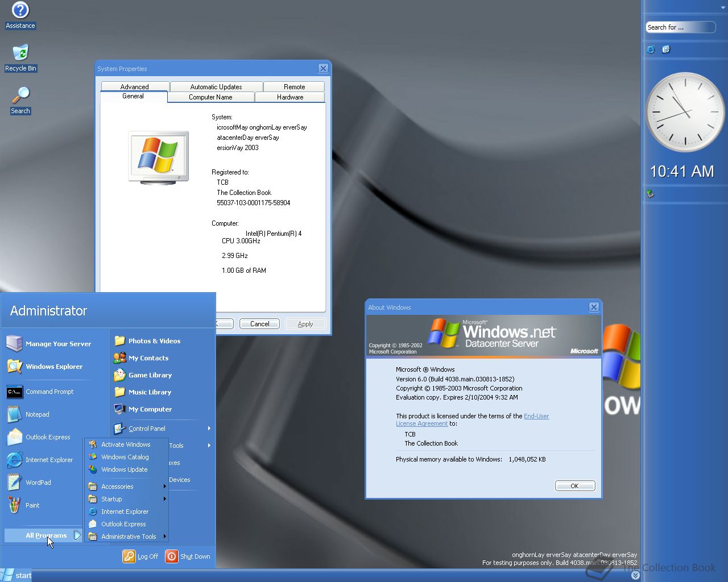Viewport: 728px width, 582px height.
Task: Select product ID 55037-103-0001175-58904 text
Action: point(253,203)
